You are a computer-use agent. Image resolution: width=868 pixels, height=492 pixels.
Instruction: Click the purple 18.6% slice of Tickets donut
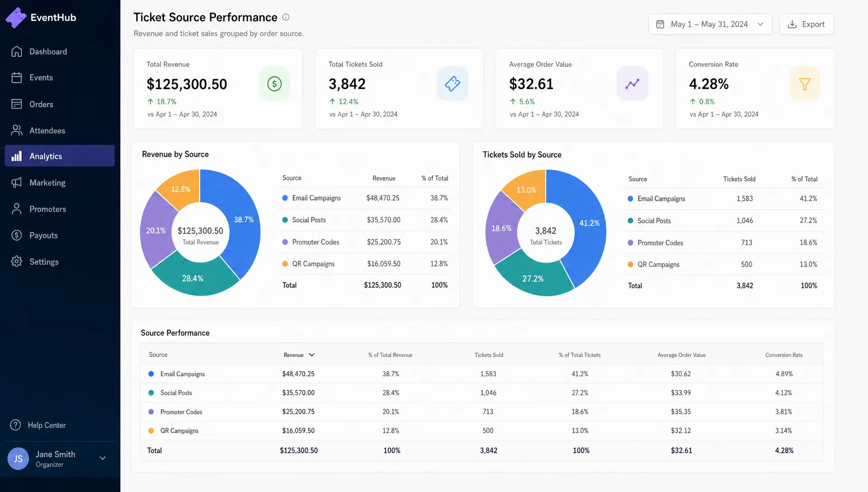point(502,228)
